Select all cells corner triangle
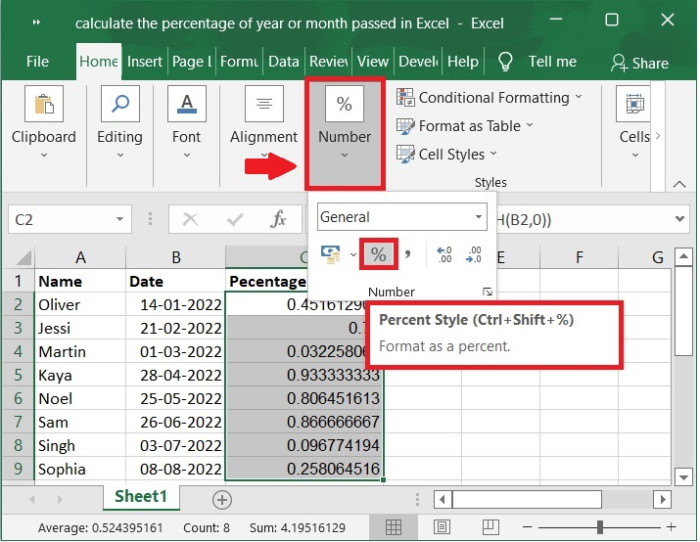Screen dimensions: 700x542 click(23, 258)
